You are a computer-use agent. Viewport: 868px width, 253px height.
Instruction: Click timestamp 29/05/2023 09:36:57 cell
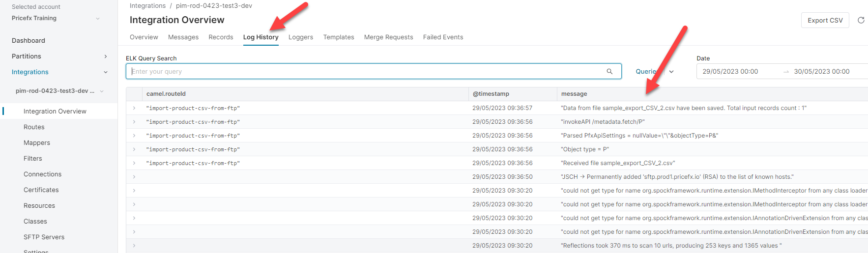pos(502,108)
